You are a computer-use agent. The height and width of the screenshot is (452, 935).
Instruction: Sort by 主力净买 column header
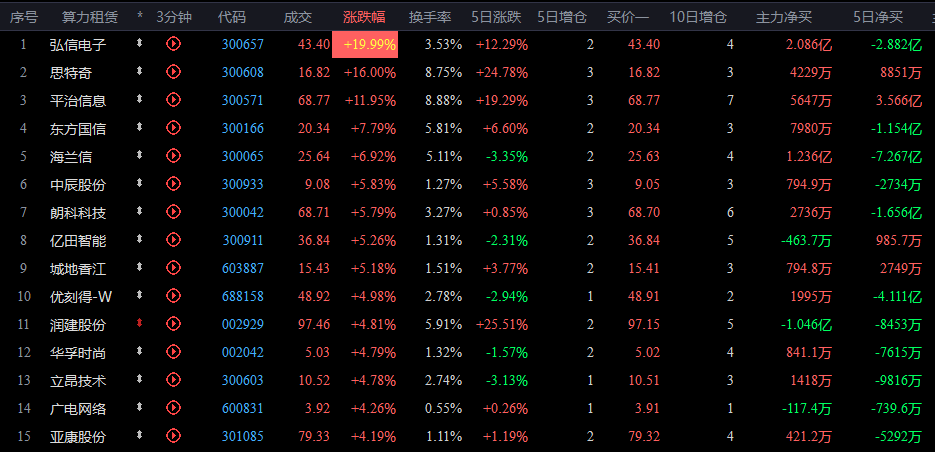point(784,18)
